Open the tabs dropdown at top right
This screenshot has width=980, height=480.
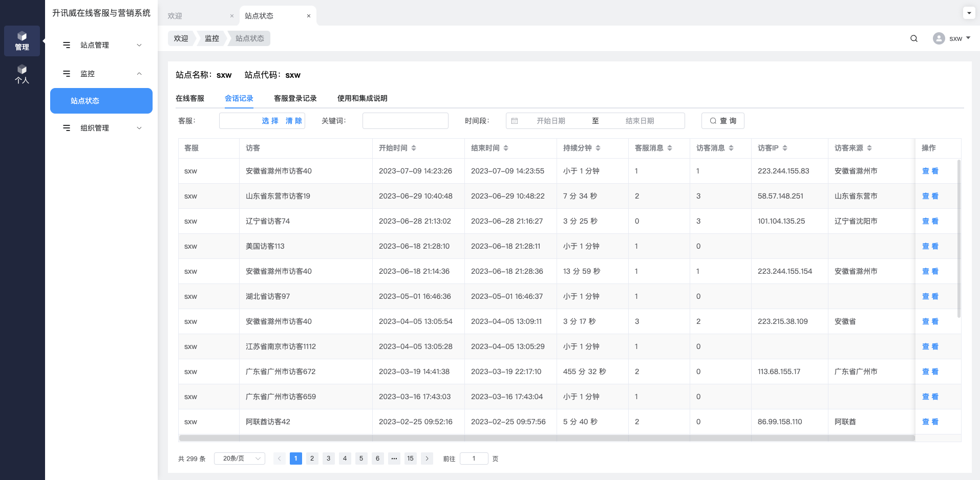coord(969,13)
